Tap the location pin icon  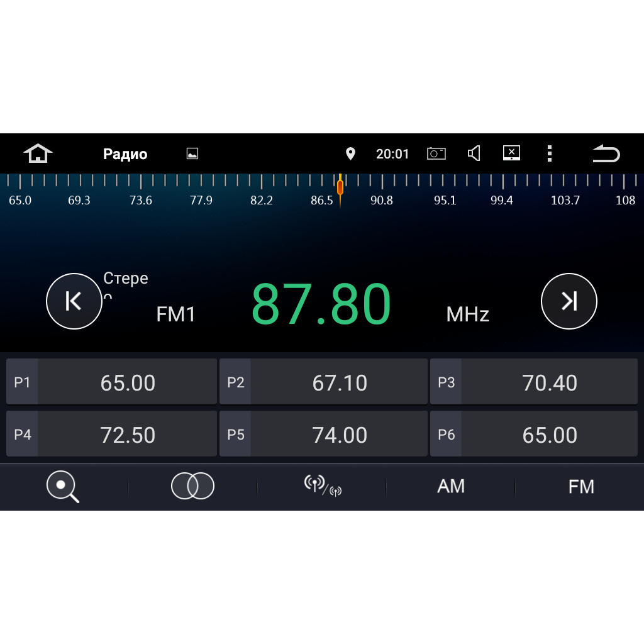[350, 153]
